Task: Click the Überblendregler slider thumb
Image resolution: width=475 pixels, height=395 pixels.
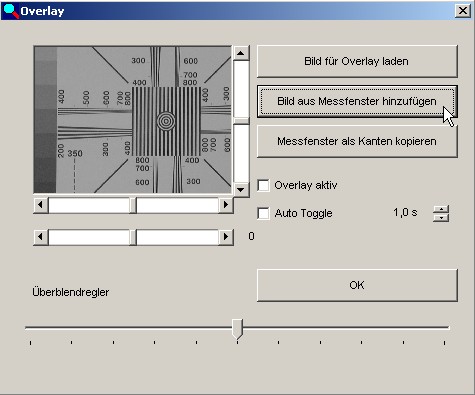Action: pyautogui.click(x=237, y=329)
